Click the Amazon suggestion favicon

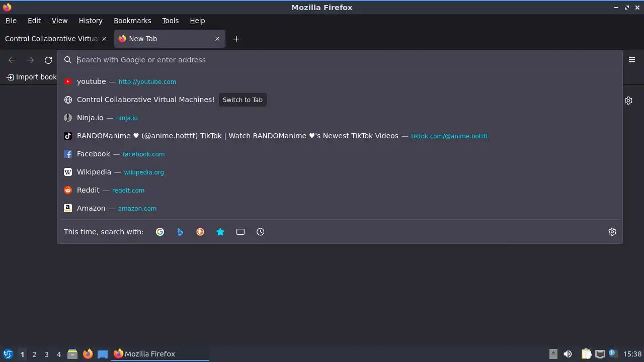68,208
